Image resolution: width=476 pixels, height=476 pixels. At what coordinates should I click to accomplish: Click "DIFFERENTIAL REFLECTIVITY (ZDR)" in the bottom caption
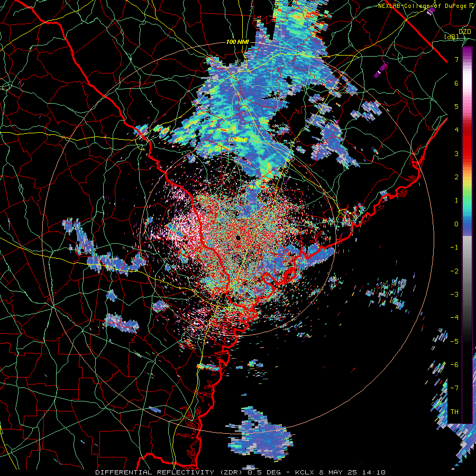pos(168,472)
